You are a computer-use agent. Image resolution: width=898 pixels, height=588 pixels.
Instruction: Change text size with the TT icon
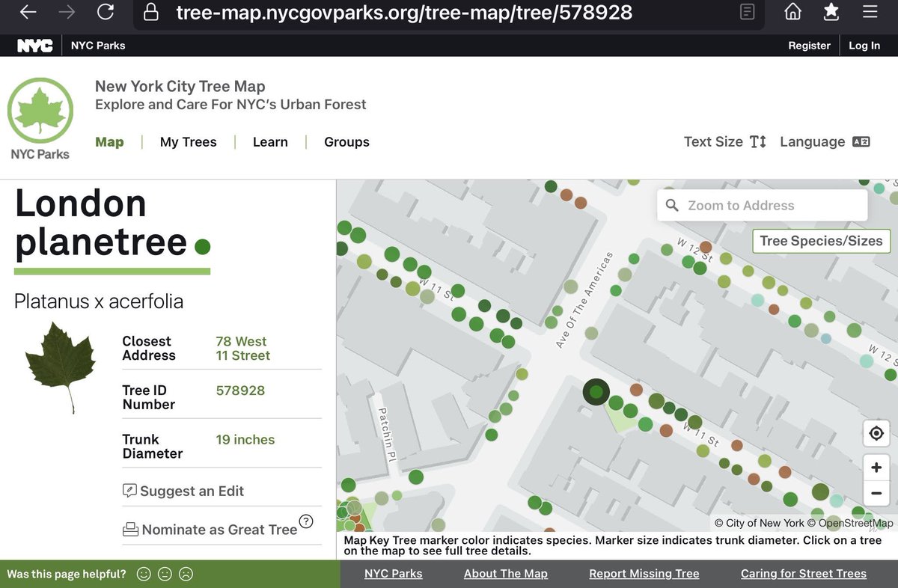(758, 141)
